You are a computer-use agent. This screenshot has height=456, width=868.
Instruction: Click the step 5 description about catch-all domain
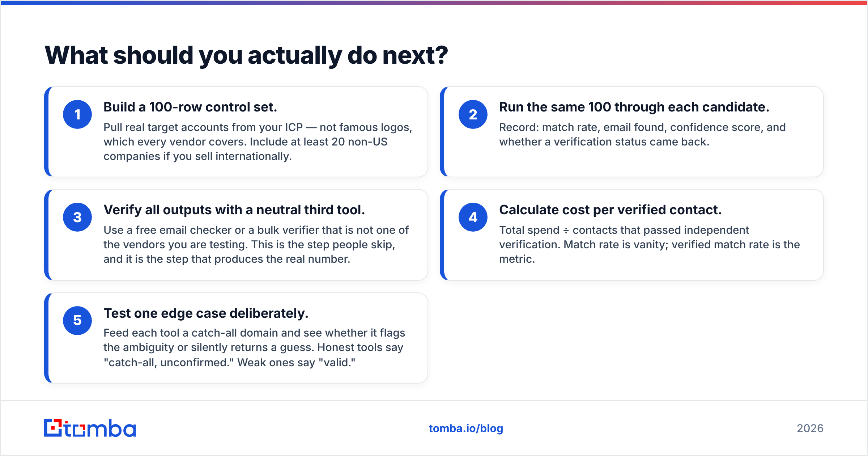click(254, 348)
